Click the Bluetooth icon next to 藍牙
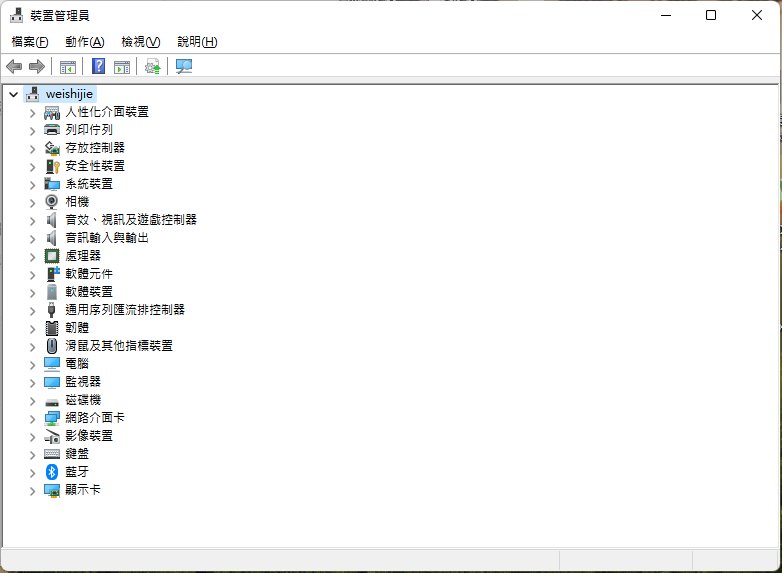This screenshot has width=782, height=573. 53,472
